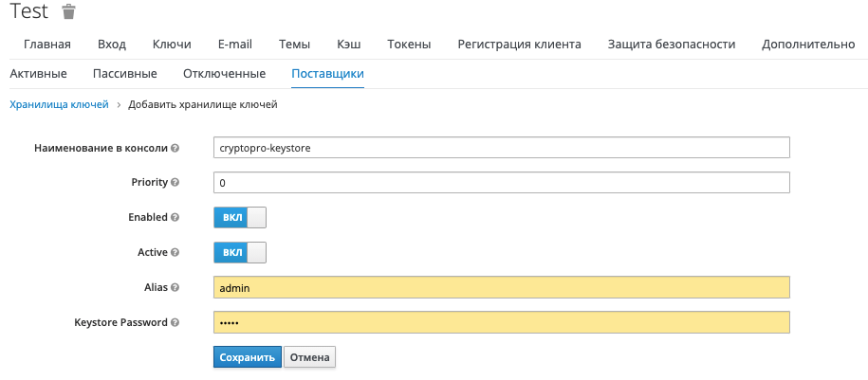Open the Ключи tab
This screenshot has width=868, height=380.
(172, 45)
